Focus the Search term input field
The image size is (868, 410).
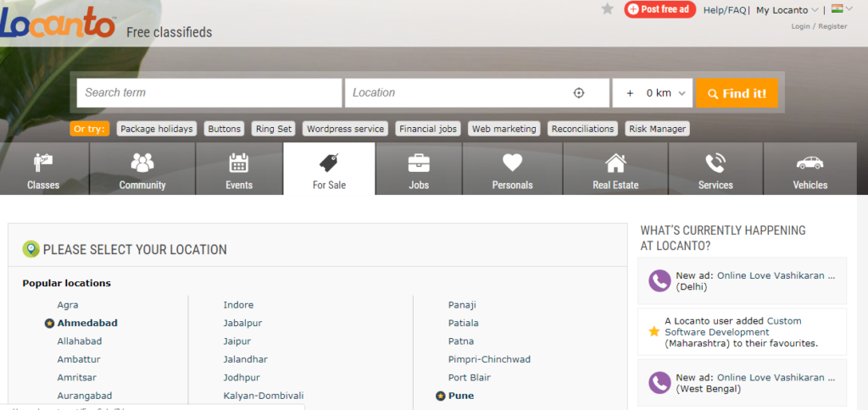[209, 93]
